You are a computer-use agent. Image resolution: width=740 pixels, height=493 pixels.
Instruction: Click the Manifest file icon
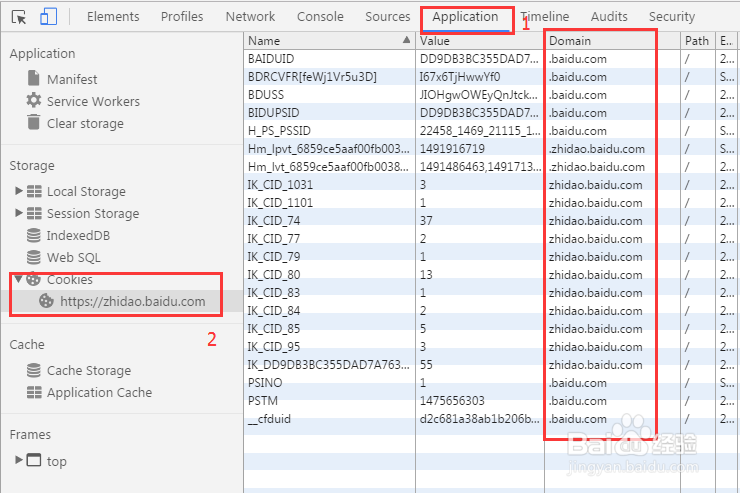pyautogui.click(x=34, y=78)
